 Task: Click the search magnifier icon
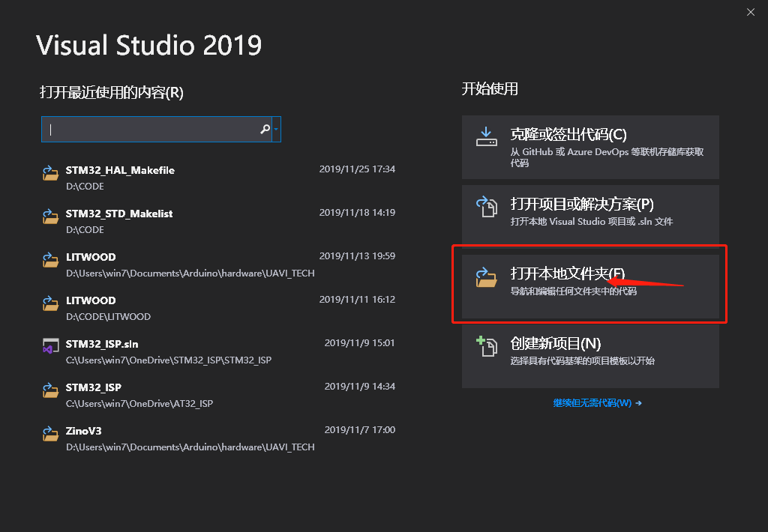[x=265, y=129]
